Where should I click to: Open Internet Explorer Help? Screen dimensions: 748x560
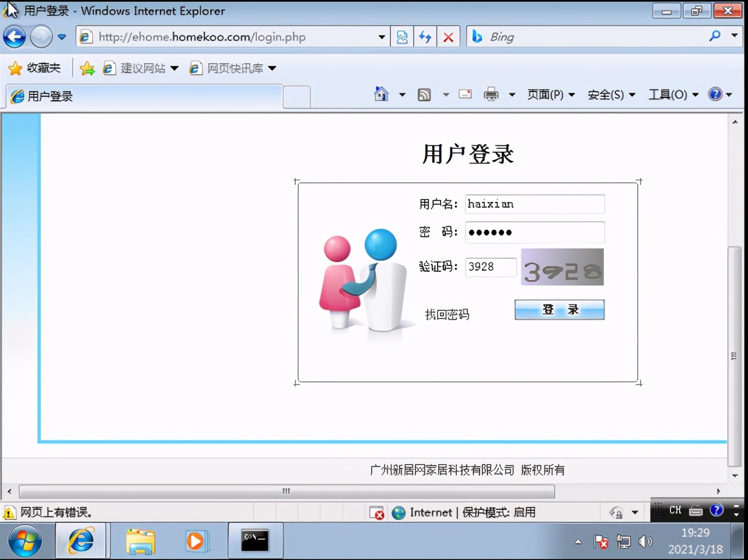coord(715,94)
